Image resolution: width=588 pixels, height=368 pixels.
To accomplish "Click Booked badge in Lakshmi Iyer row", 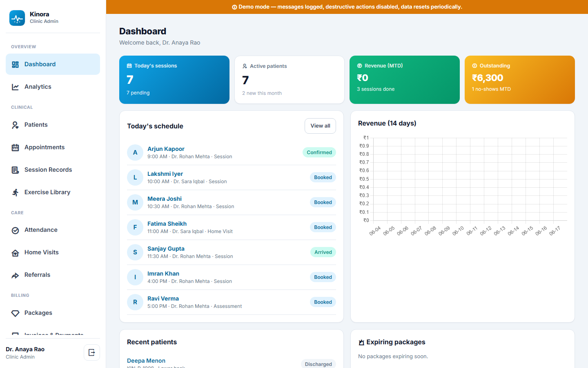I will click(323, 177).
